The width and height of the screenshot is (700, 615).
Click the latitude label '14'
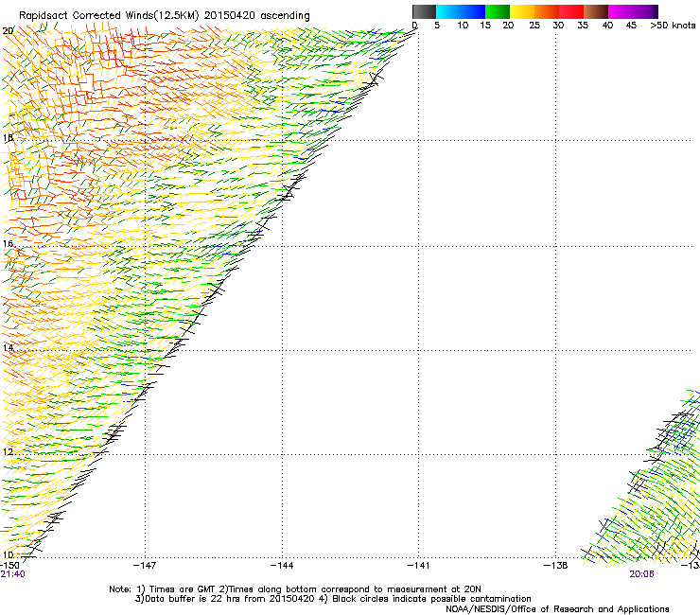tap(8, 347)
